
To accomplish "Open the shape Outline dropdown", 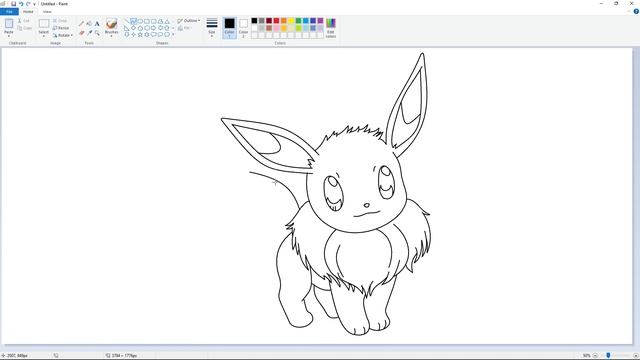I will click(x=189, y=20).
